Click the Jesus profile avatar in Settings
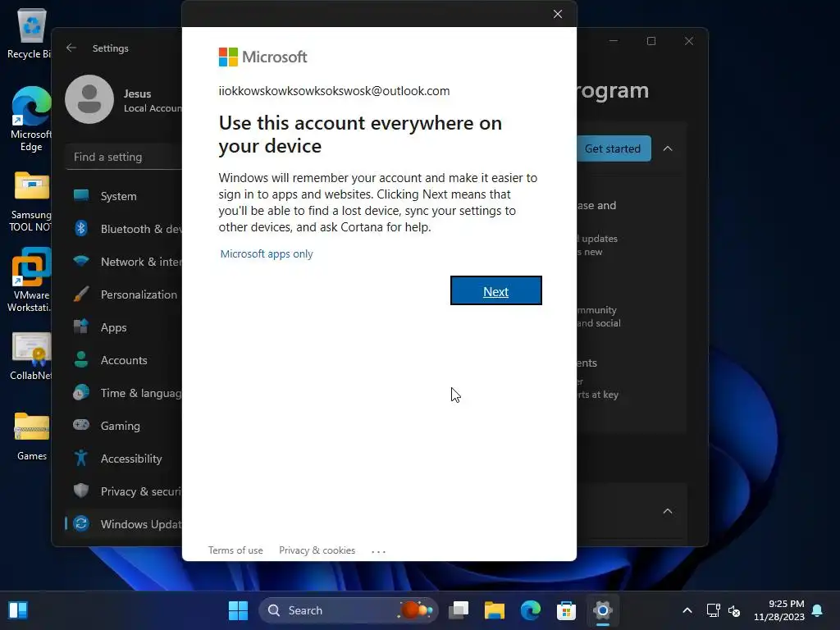This screenshot has width=840, height=630. click(89, 99)
